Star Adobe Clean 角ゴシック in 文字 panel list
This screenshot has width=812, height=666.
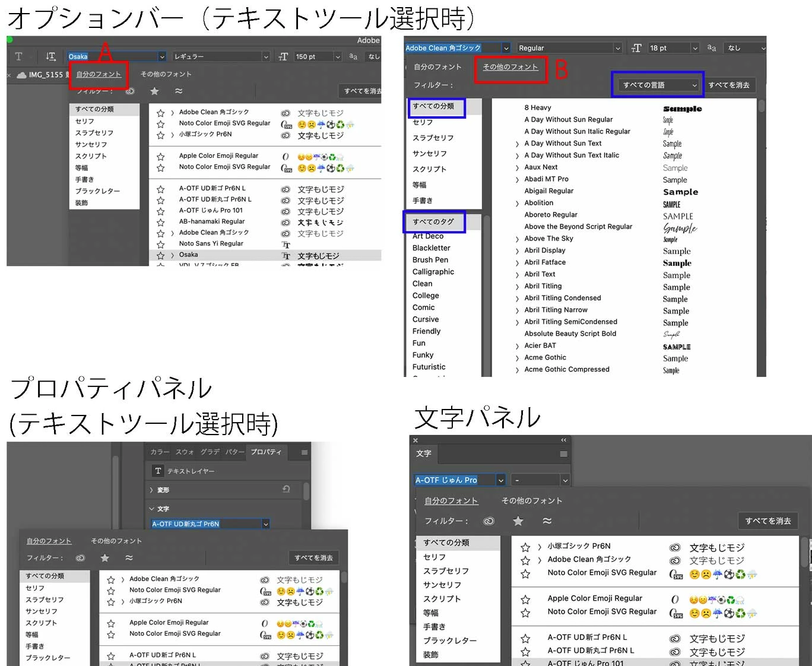click(x=525, y=560)
